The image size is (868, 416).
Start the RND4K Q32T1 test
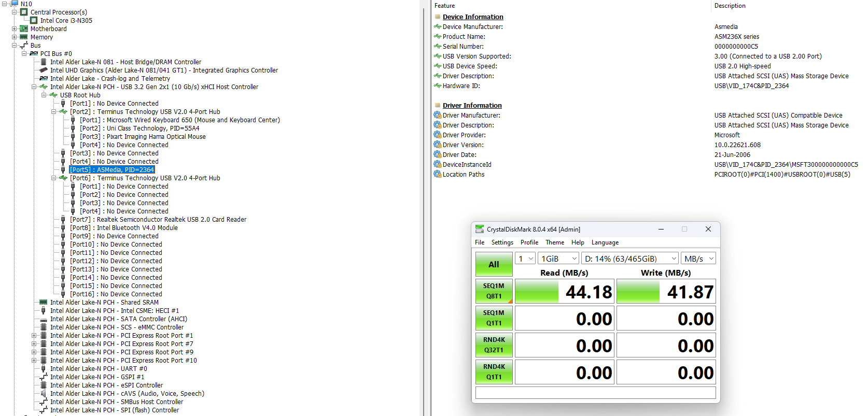coord(494,345)
